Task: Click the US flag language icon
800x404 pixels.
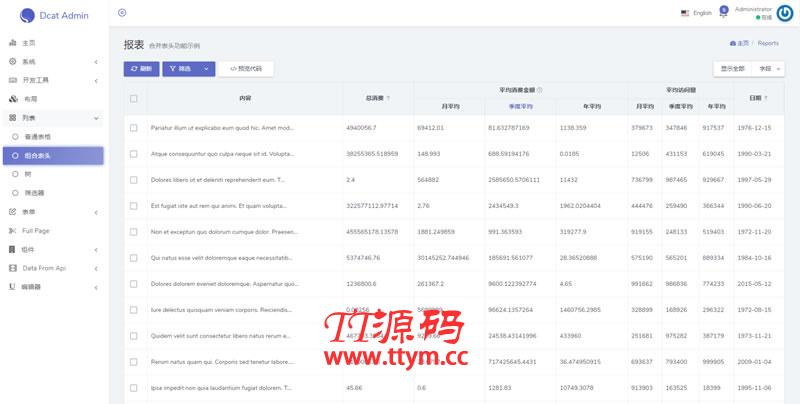Action: (x=685, y=13)
